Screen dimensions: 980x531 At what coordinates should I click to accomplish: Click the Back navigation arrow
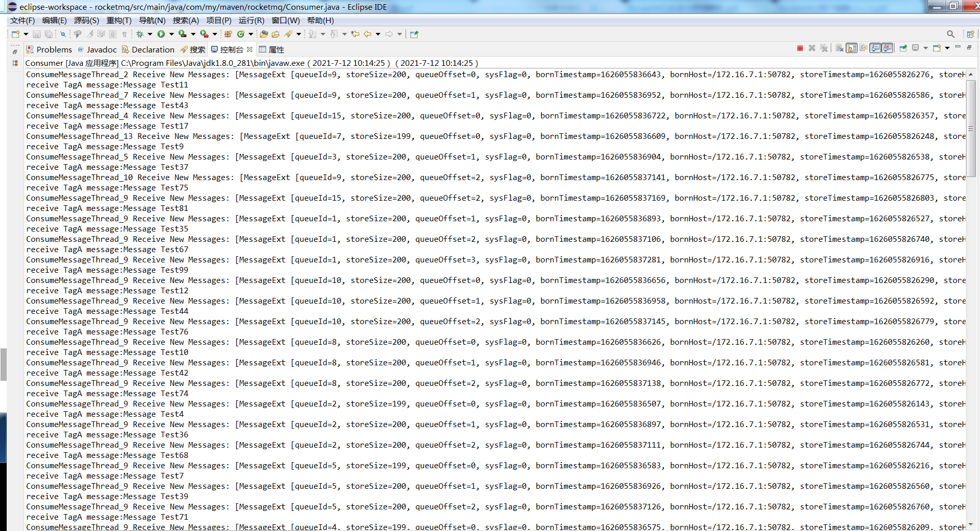(367, 34)
